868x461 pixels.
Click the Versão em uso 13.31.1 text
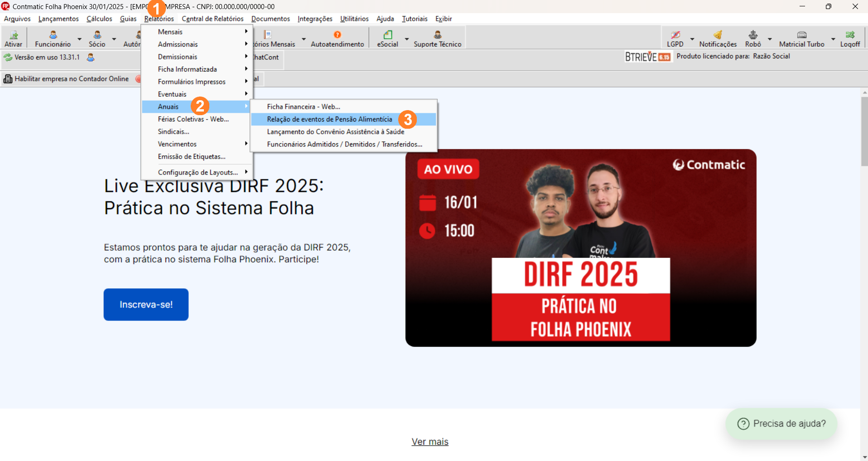coord(47,57)
